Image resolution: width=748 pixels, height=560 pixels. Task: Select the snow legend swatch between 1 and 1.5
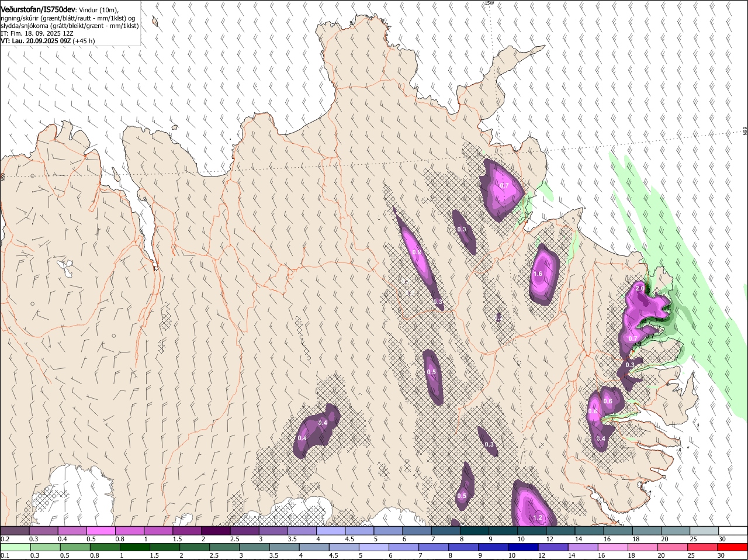(158, 531)
